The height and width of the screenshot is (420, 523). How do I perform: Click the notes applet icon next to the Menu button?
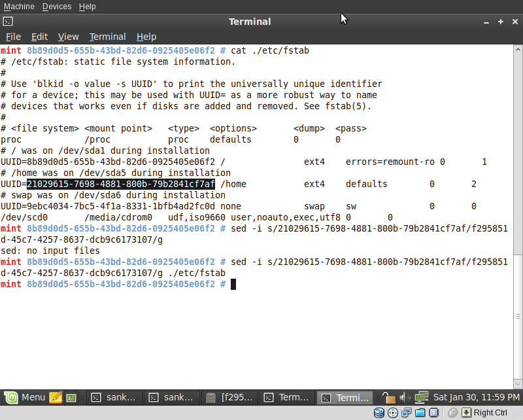pos(57,397)
